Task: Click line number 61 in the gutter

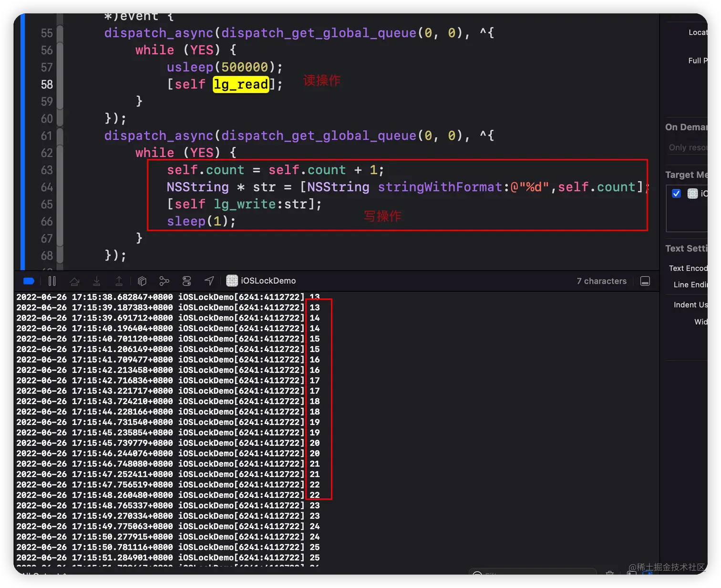Action: (47, 136)
